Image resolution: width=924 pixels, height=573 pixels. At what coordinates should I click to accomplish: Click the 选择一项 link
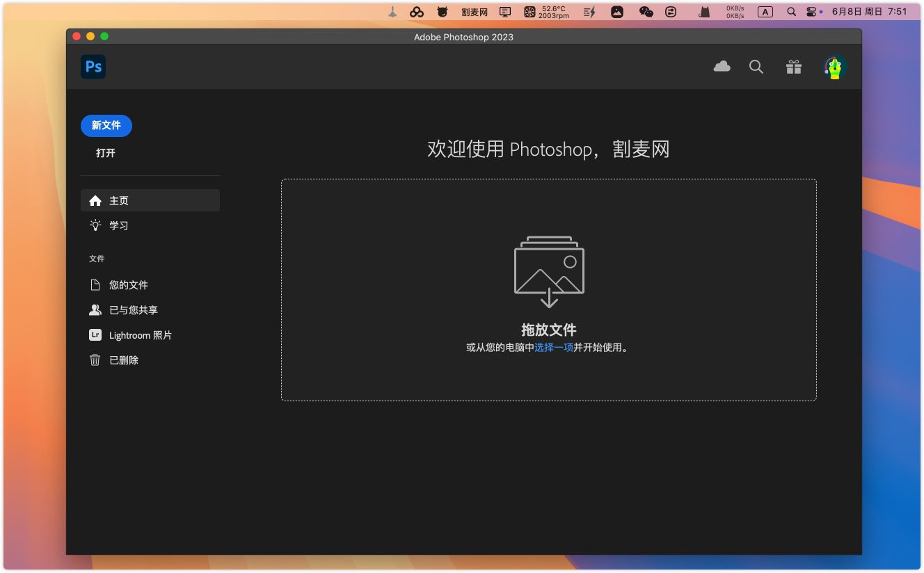click(554, 348)
